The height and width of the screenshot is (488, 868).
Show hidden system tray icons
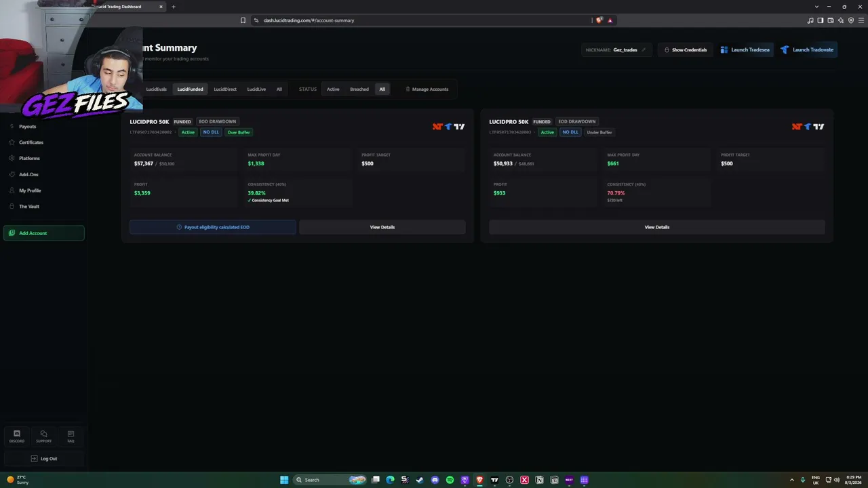pos(791,480)
